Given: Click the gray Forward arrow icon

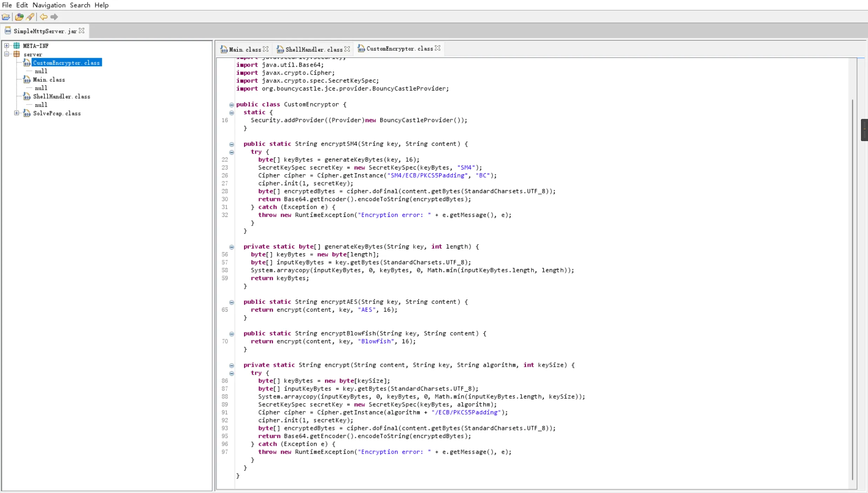Looking at the screenshot, I should [x=54, y=17].
